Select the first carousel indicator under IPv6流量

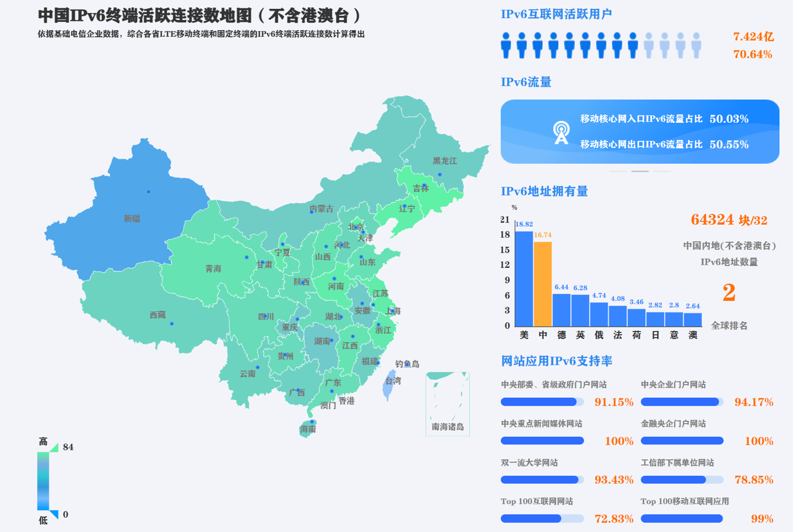(x=618, y=171)
